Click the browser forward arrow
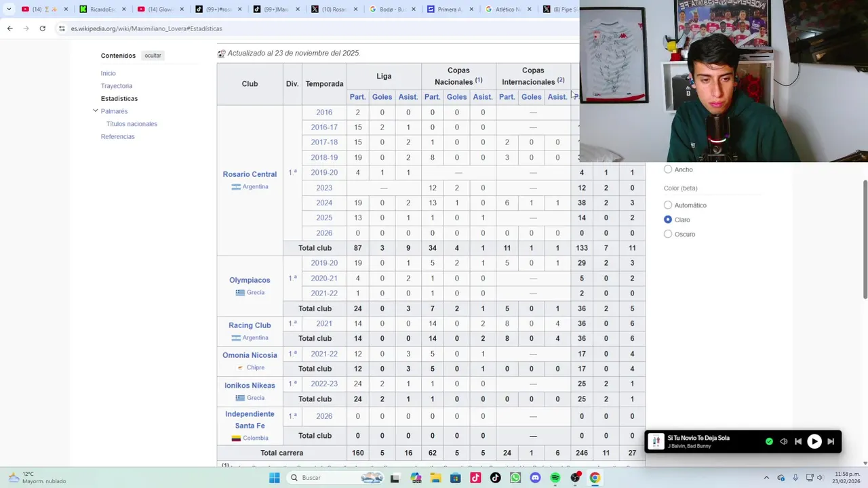Screen dimensions: 868x488 pyautogui.click(x=26, y=28)
